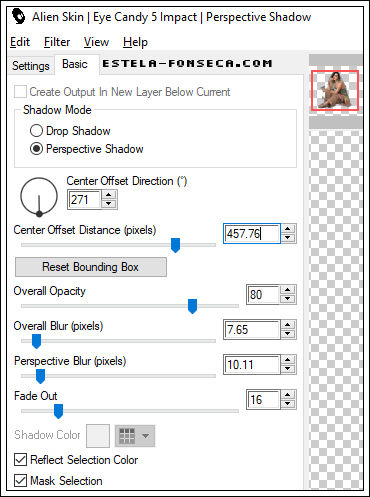Click the Reset Bounding Box button

[91, 267]
